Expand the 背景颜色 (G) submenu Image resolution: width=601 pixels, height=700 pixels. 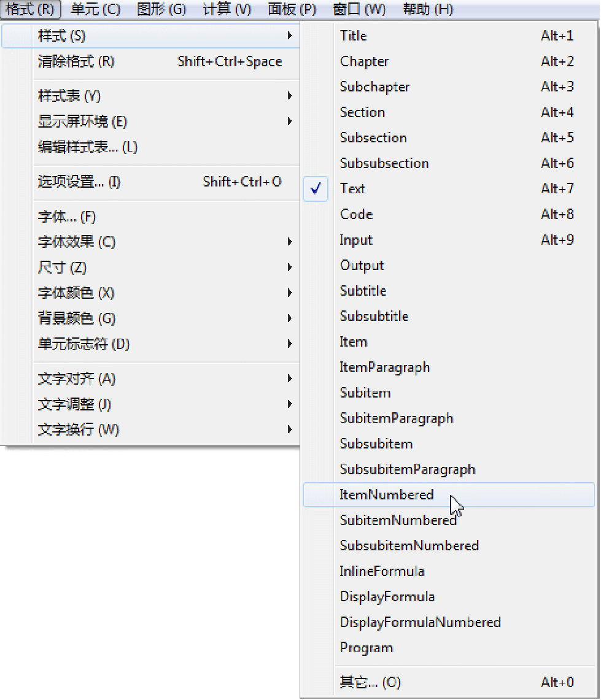[x=150, y=318]
